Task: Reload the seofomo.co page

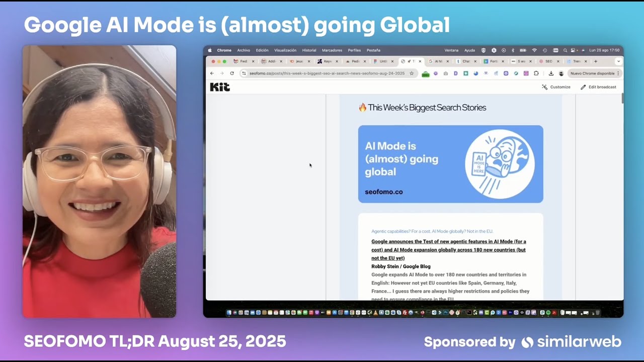Action: click(x=232, y=73)
